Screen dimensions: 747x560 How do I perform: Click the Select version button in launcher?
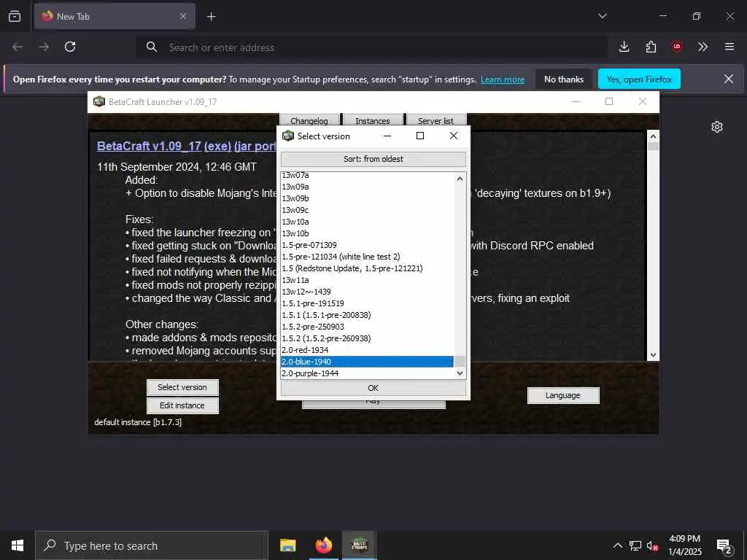(182, 387)
